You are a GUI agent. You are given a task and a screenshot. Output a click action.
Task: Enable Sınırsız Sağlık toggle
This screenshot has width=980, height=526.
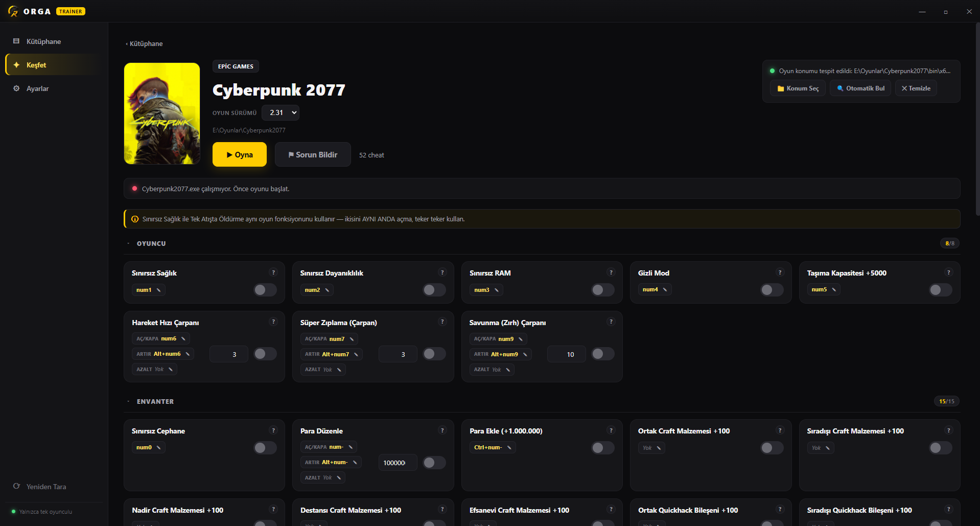[x=265, y=290]
